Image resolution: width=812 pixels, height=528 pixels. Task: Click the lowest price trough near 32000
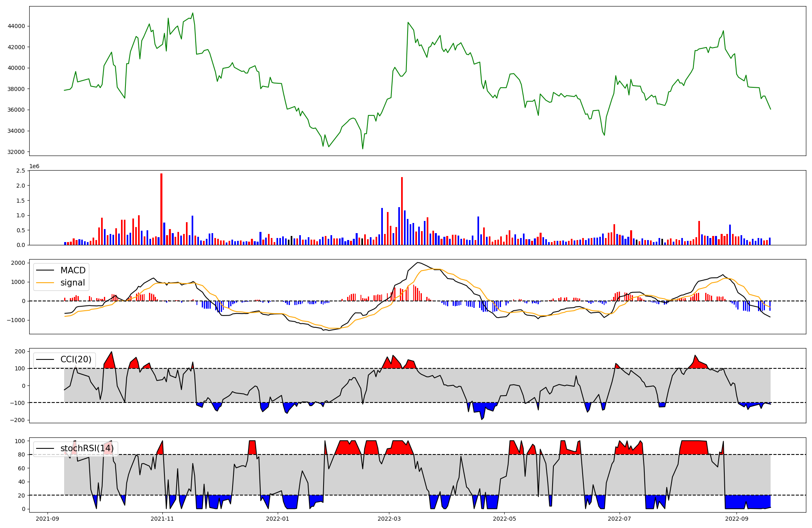coord(363,149)
